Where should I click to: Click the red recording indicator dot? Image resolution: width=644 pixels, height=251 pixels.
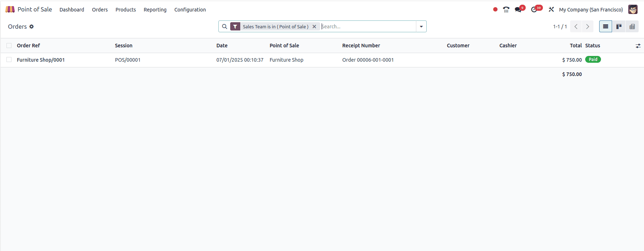(x=495, y=10)
